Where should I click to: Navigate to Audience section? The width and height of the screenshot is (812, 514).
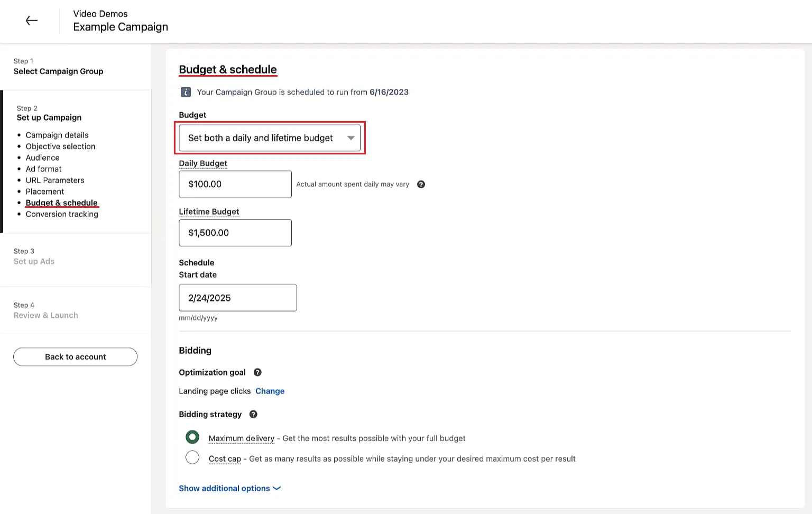tap(42, 158)
